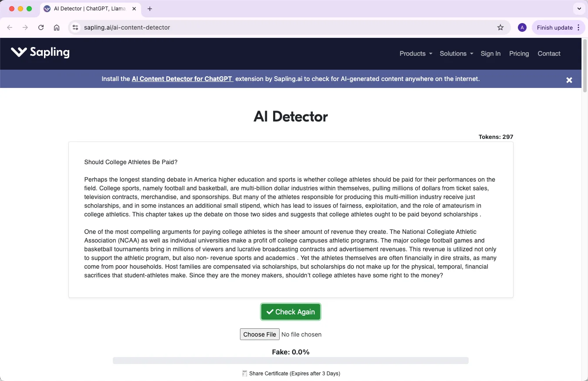Open Chrome three-dot menu
The height and width of the screenshot is (381, 588).
pyautogui.click(x=578, y=27)
